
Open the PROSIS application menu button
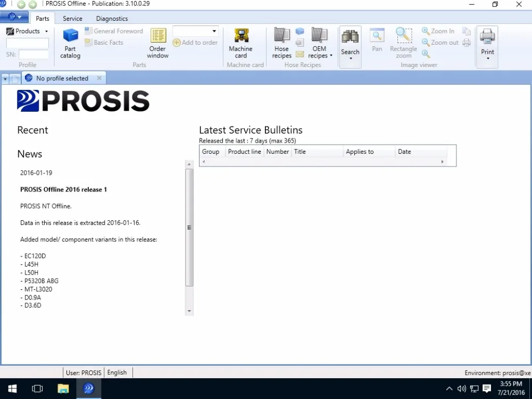pos(14,16)
